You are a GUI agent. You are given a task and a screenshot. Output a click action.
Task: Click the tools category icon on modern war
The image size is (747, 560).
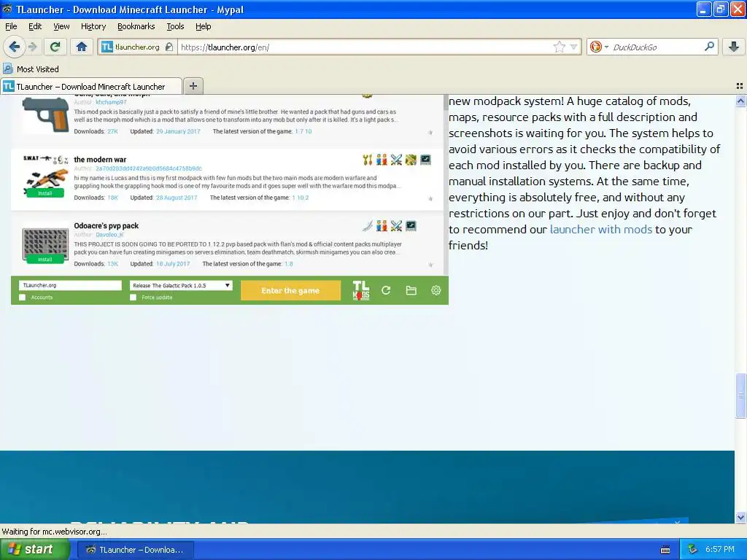pos(368,160)
